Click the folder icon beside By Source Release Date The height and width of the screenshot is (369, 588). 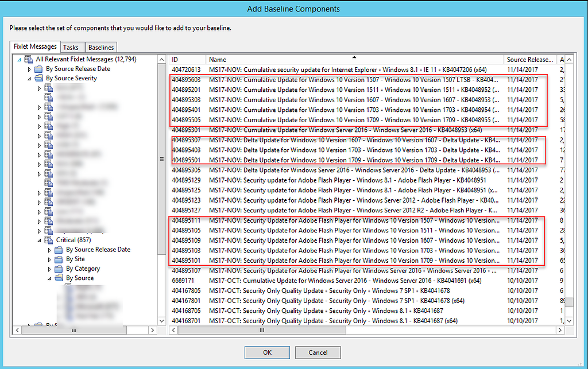coord(37,69)
